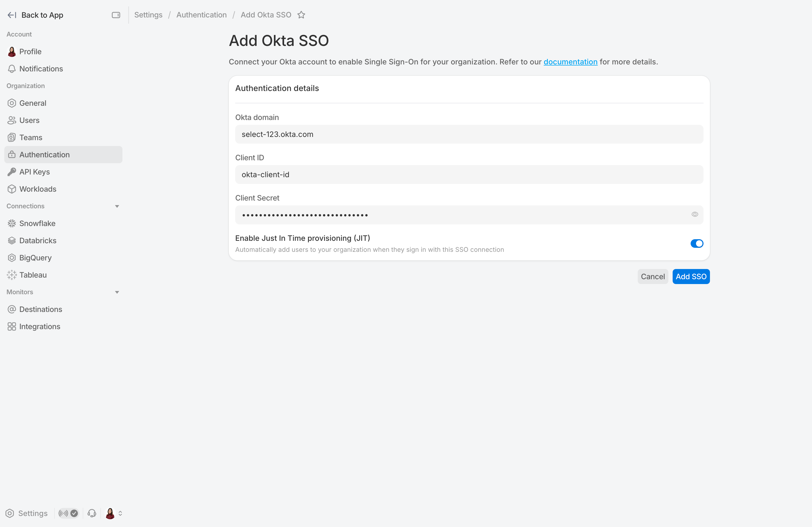Open the Teams page
This screenshot has width=812, height=527.
click(63, 137)
